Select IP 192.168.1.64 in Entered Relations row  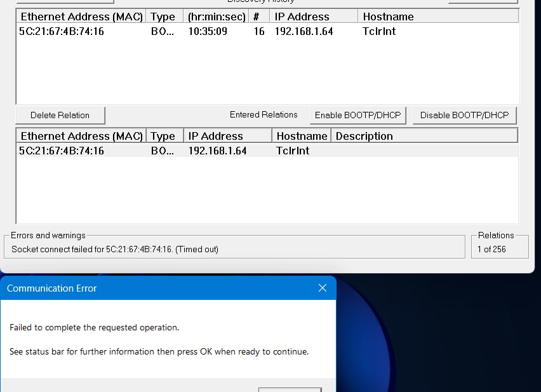tap(217, 151)
